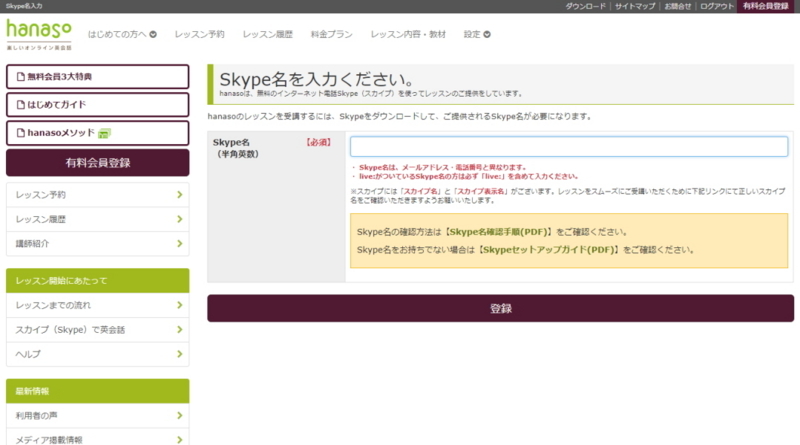Click ログアウト to log out
Screen dimensions: 800x445
tap(716, 6)
